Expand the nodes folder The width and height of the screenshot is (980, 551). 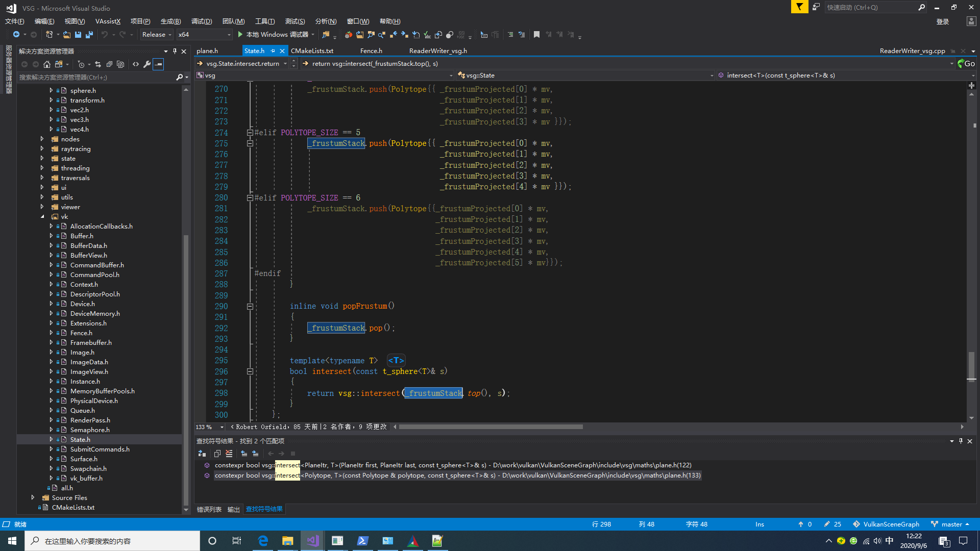tap(42, 139)
